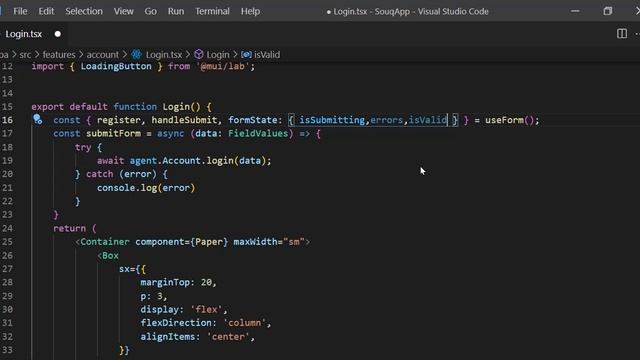The height and width of the screenshot is (360, 640).
Task: Select the features breadcrumb
Action: 59,54
